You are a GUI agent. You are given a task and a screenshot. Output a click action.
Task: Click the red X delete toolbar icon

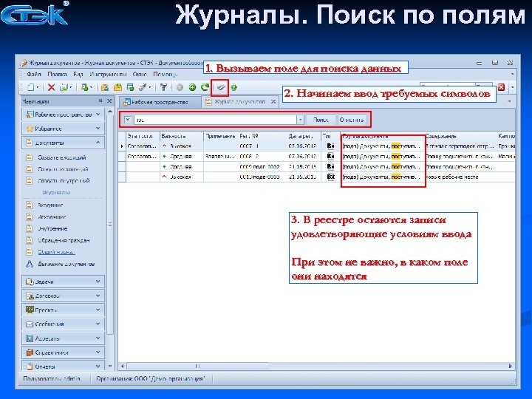coord(51,87)
